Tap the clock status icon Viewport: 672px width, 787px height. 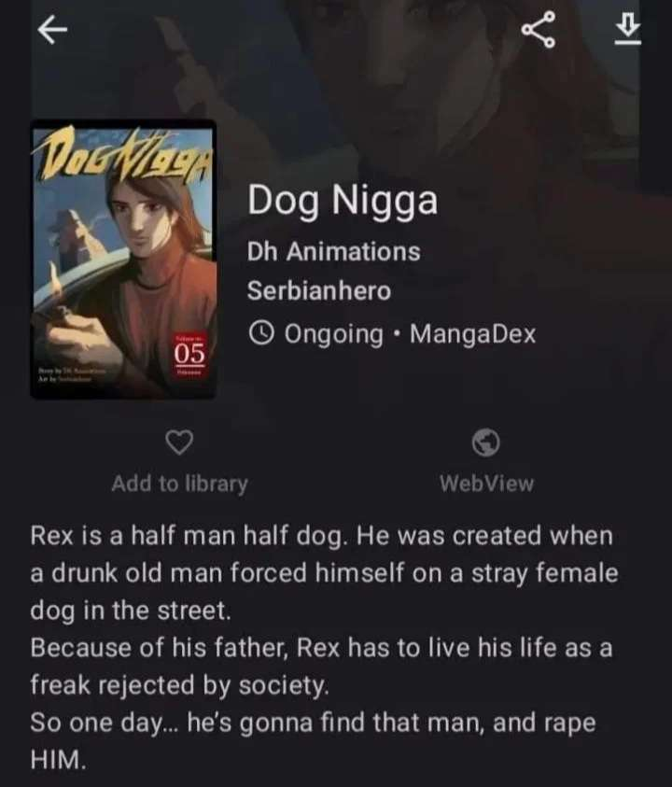261,333
